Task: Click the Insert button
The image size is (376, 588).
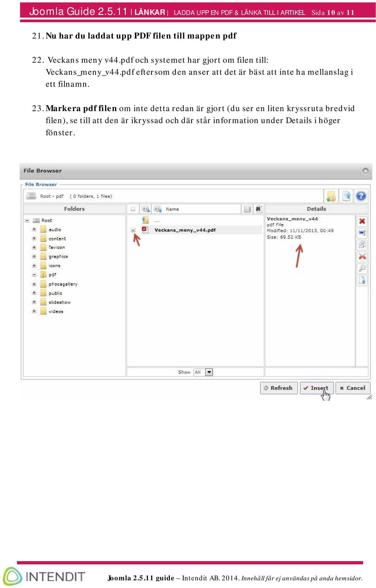Action: coord(316,388)
